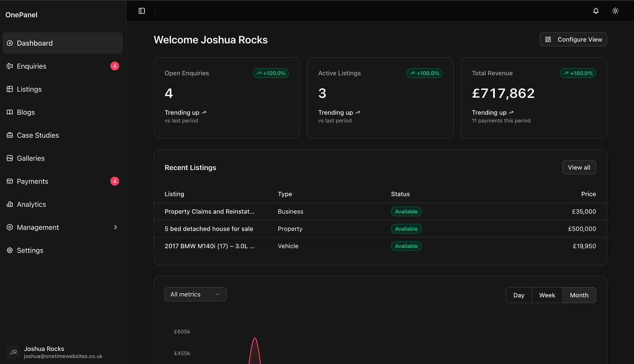Open Payments from the sidebar
This screenshot has width=634, height=364.
[32, 182]
